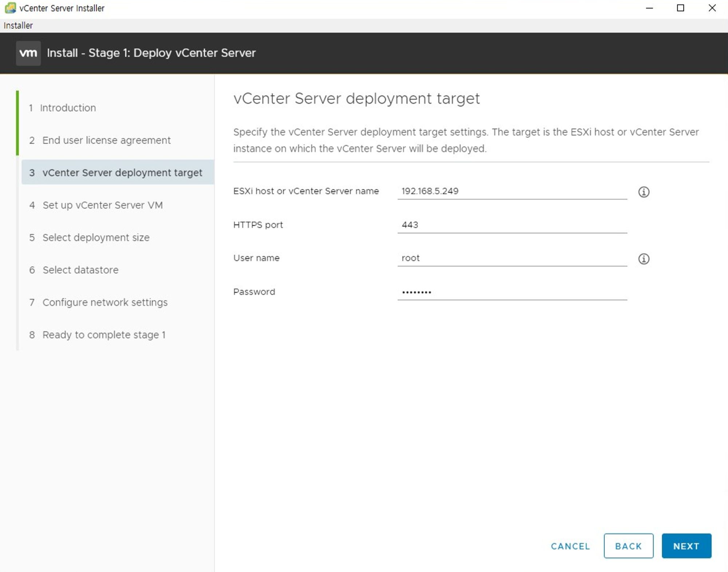Jump to Set up vCenter Server VM
728x572 pixels.
point(102,205)
